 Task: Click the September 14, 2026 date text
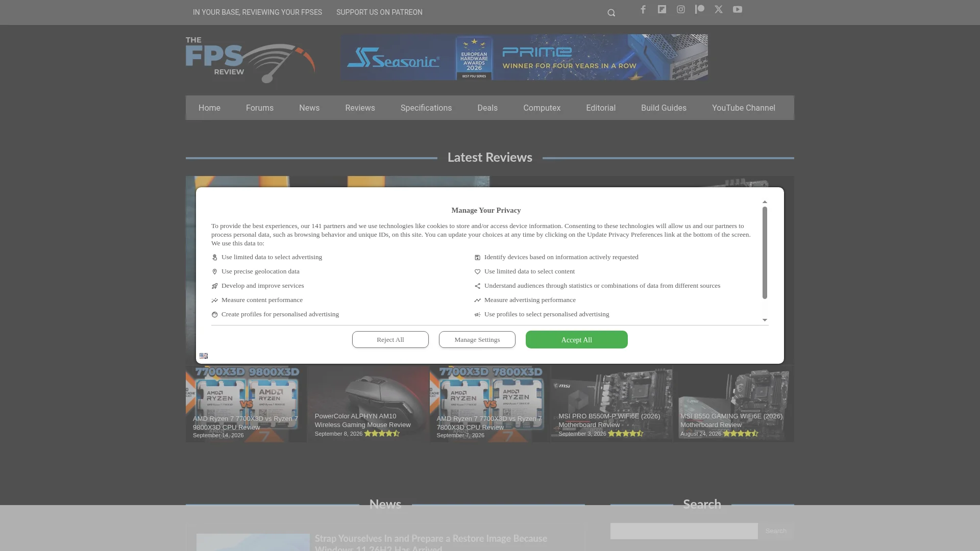click(218, 435)
